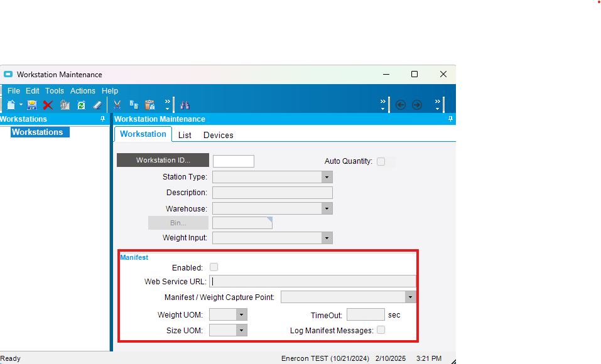Click the red X Delete icon
The image size is (601, 364).
click(48, 105)
